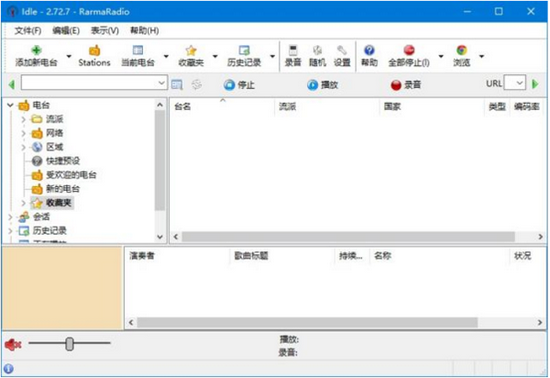
Task: Select 流派 folder in the tree
Action: pos(54,119)
